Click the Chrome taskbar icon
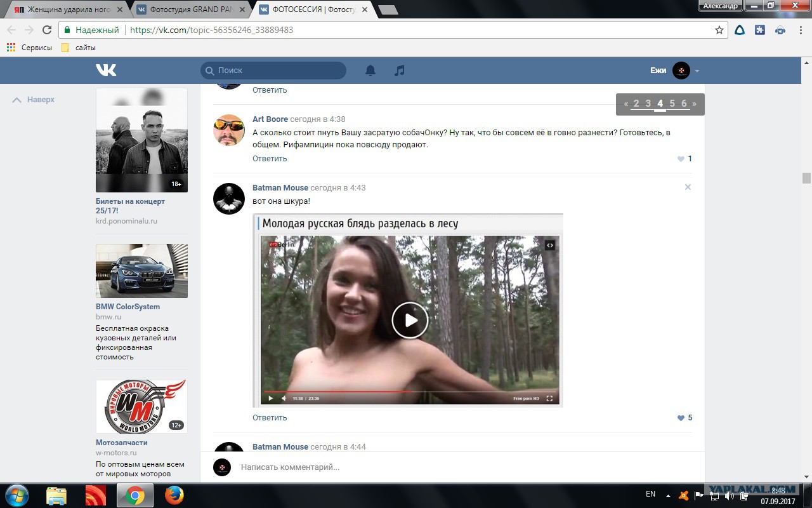 tap(134, 496)
